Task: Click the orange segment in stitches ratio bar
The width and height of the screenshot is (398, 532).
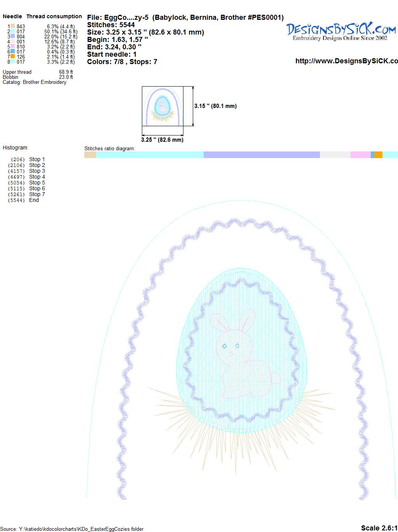Action: click(x=378, y=155)
